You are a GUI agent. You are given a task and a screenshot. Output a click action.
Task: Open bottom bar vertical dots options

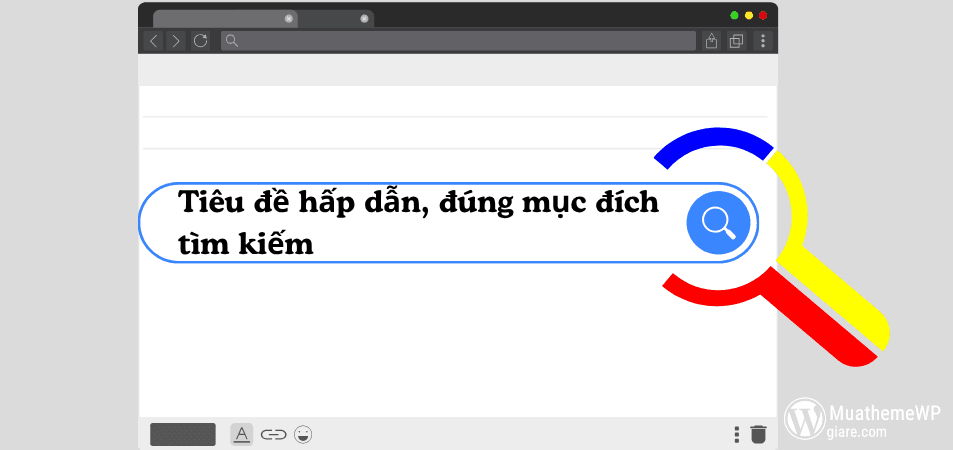click(737, 434)
